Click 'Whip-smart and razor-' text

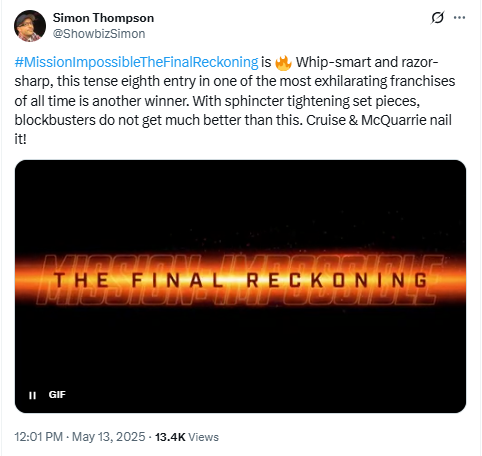(x=367, y=62)
